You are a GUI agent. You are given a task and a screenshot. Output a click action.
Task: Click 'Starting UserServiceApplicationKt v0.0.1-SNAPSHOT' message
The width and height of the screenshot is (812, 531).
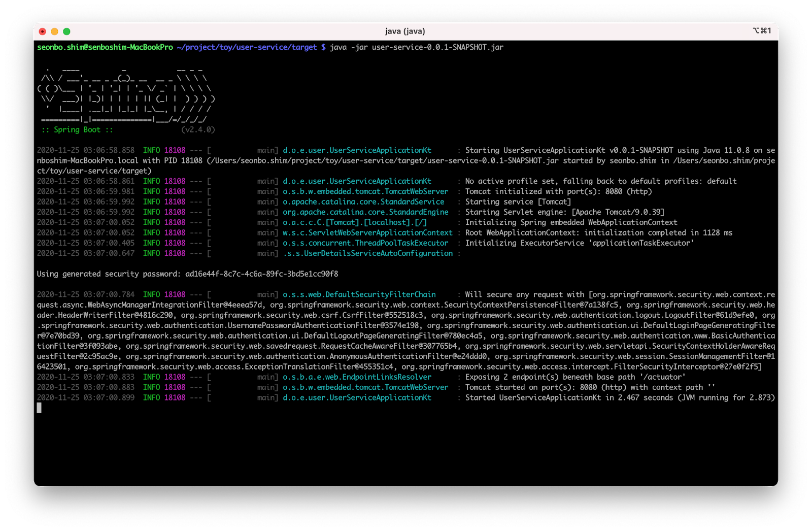tap(569, 150)
